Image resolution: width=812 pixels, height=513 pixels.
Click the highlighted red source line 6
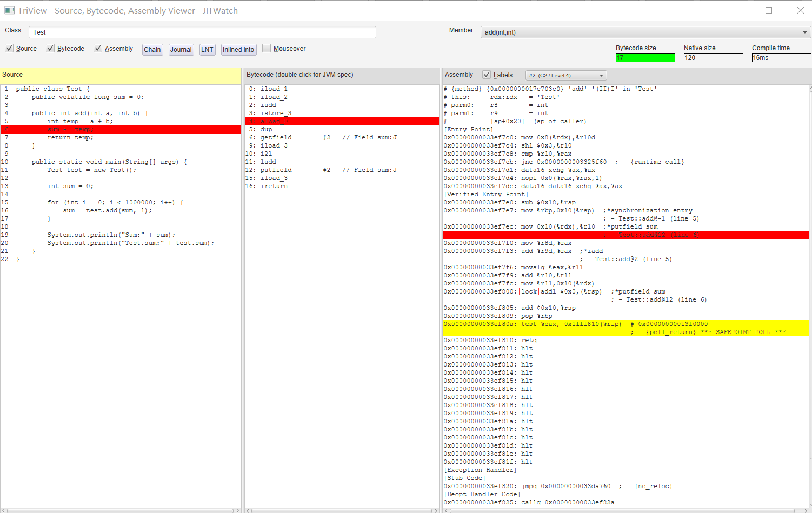click(x=121, y=129)
